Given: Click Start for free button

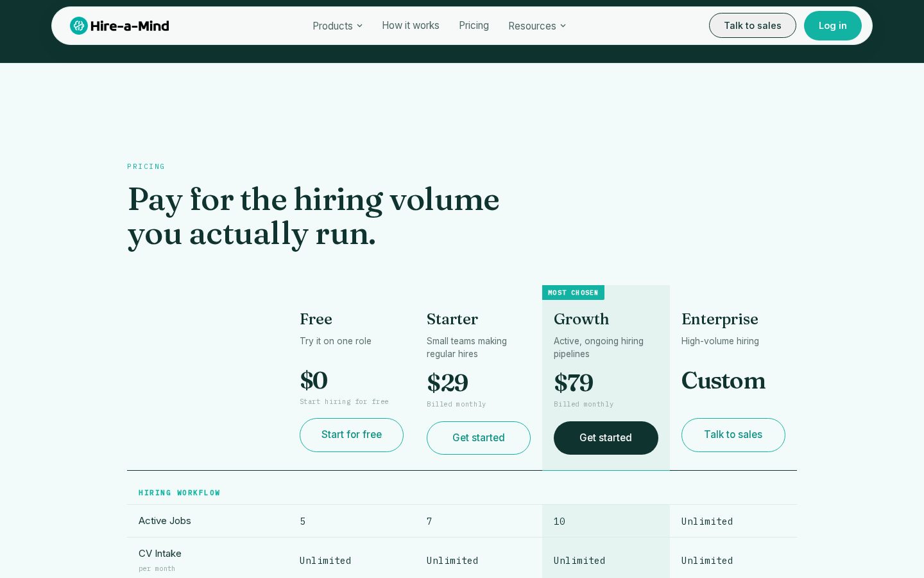Looking at the screenshot, I should [352, 435].
